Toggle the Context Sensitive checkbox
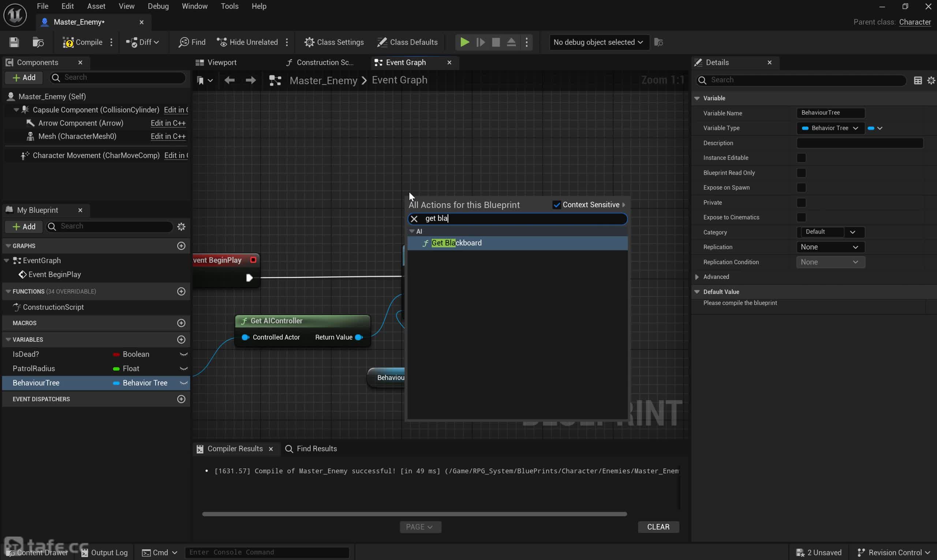The height and width of the screenshot is (560, 937). point(556,205)
